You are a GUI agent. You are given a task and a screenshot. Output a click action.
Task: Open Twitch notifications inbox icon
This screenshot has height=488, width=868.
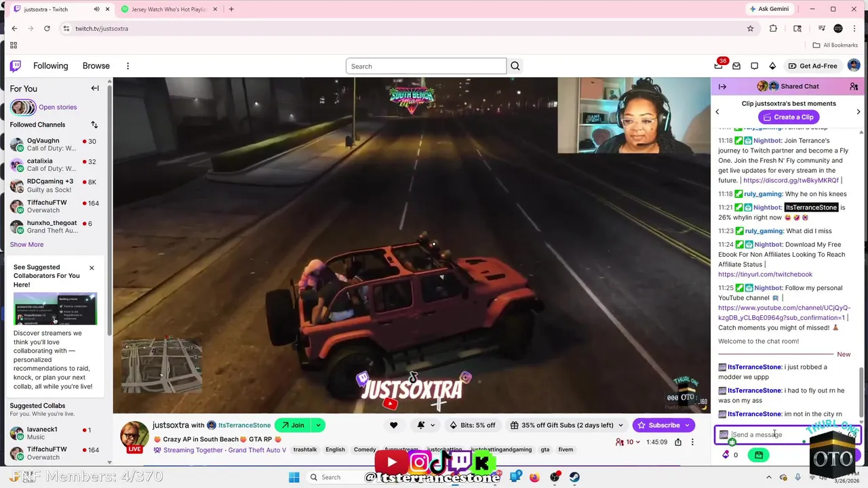pos(736,66)
